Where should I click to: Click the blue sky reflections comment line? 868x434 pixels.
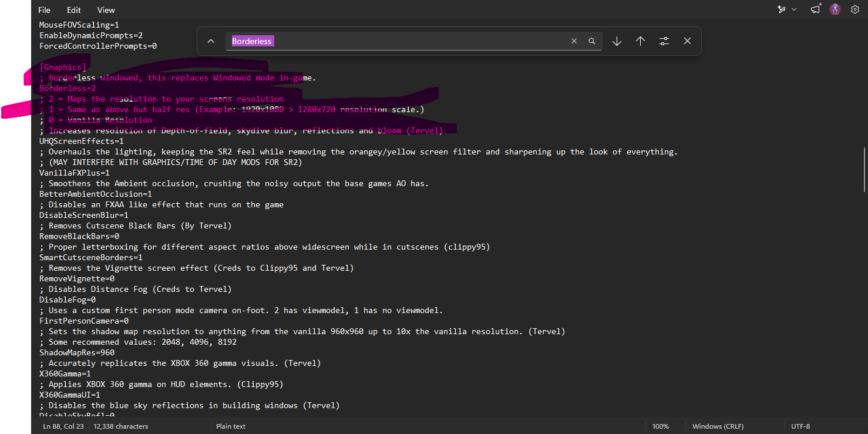pos(190,405)
